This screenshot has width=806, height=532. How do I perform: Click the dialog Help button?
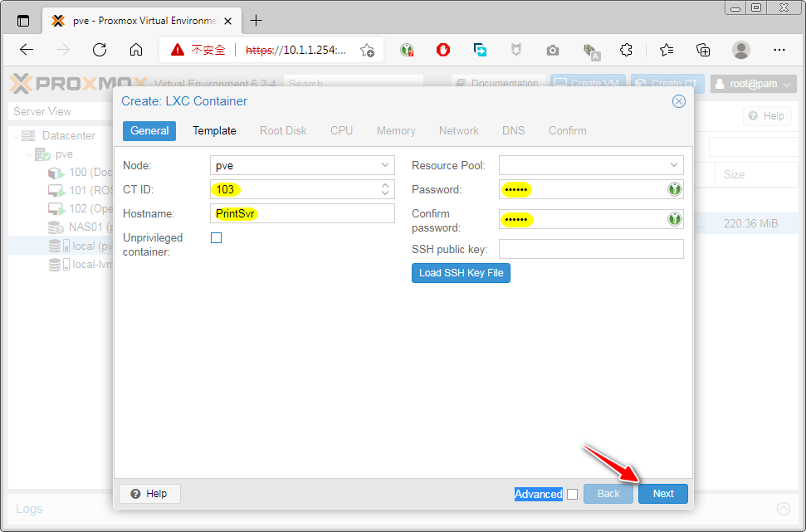(149, 494)
